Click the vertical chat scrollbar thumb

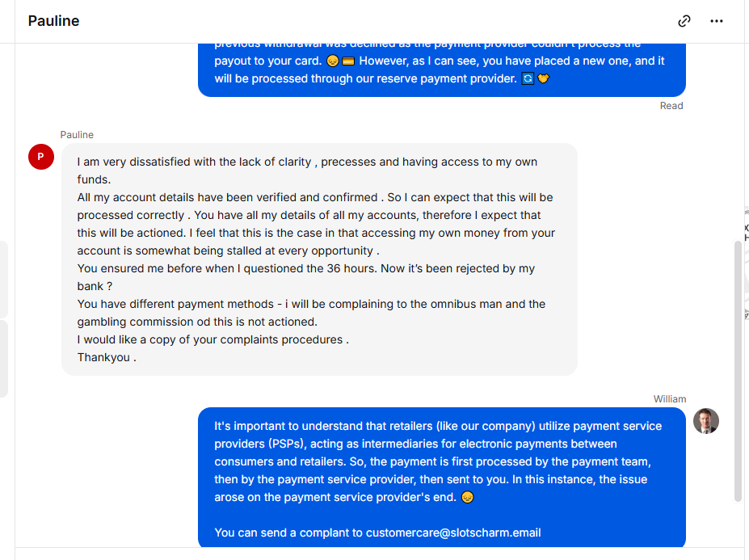click(x=738, y=371)
